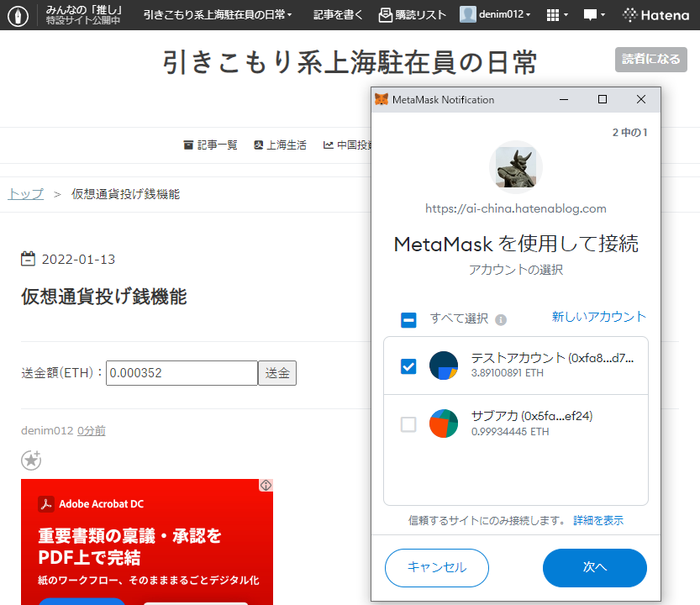Open the 0分前 timestamp link
The height and width of the screenshot is (605, 700).
pyautogui.click(x=92, y=430)
